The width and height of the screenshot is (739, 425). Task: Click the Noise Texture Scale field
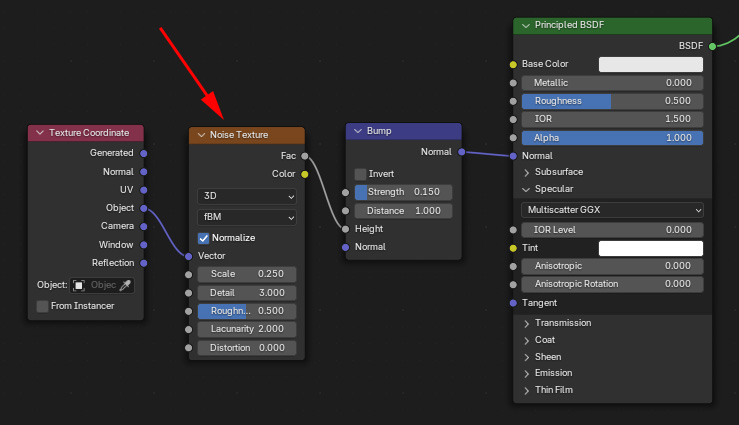click(x=247, y=274)
